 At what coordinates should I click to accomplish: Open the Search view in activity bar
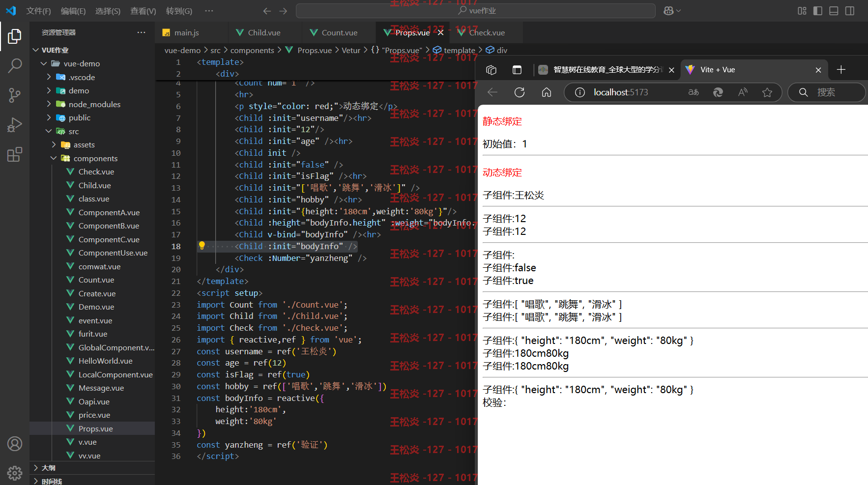click(x=15, y=65)
